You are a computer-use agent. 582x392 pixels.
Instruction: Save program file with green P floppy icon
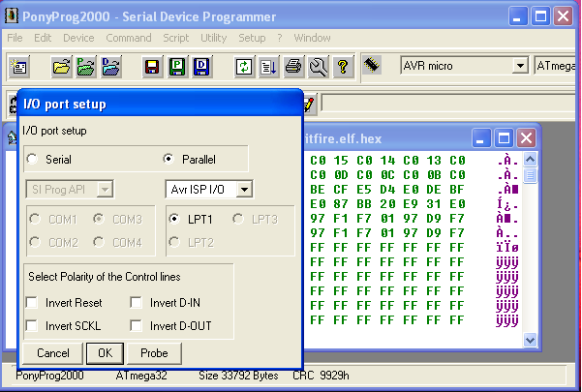click(x=177, y=67)
